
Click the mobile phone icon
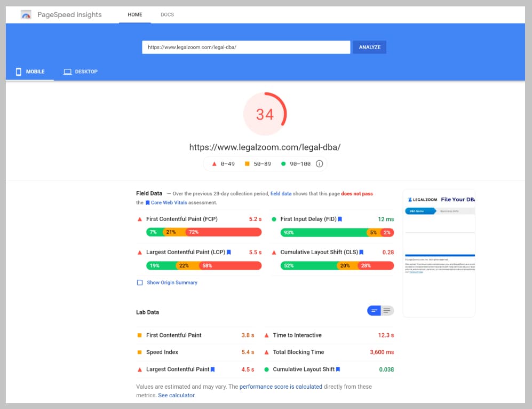(x=19, y=72)
